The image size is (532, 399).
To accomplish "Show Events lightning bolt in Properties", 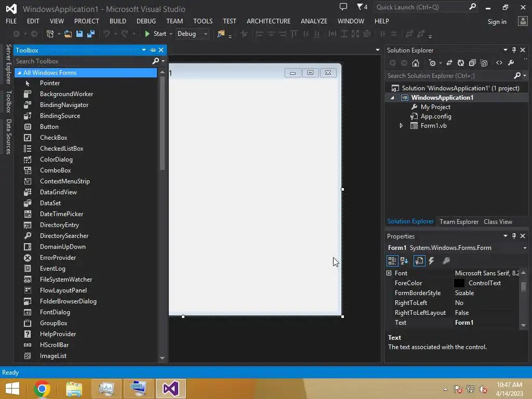I will (432, 261).
